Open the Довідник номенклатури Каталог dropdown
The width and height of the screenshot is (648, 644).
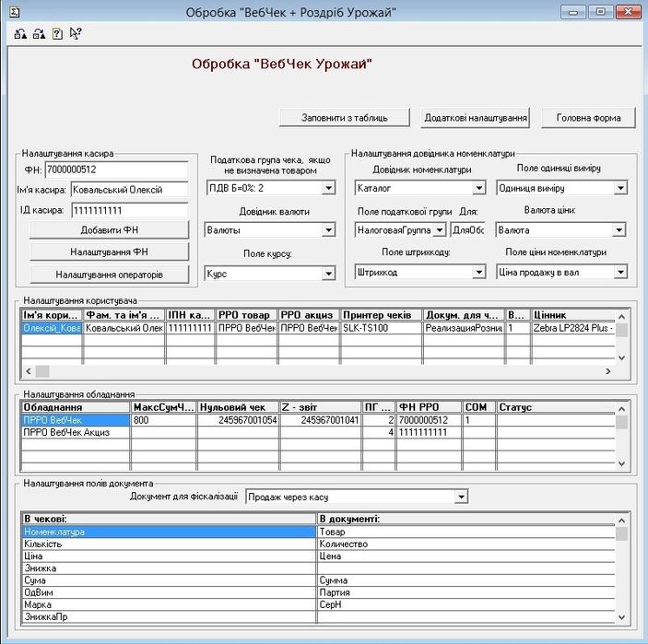[478, 188]
